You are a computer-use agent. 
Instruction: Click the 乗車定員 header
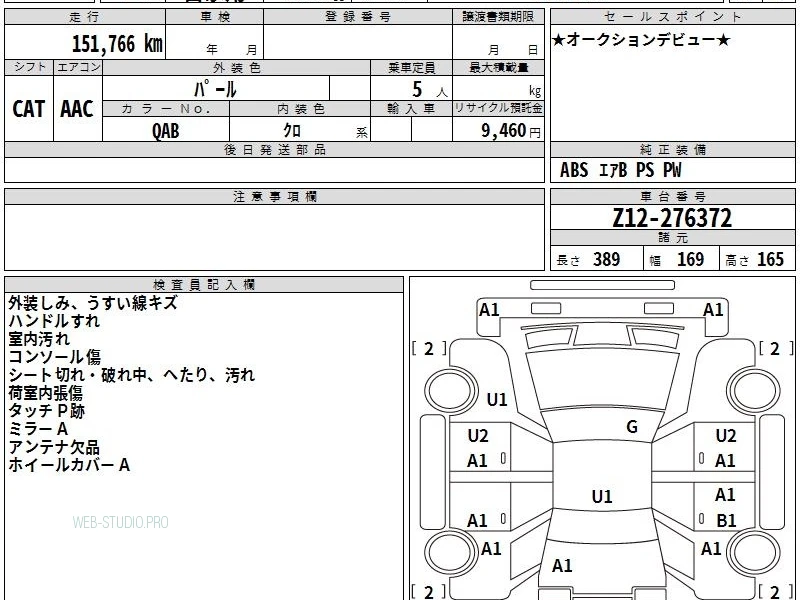[x=411, y=68]
